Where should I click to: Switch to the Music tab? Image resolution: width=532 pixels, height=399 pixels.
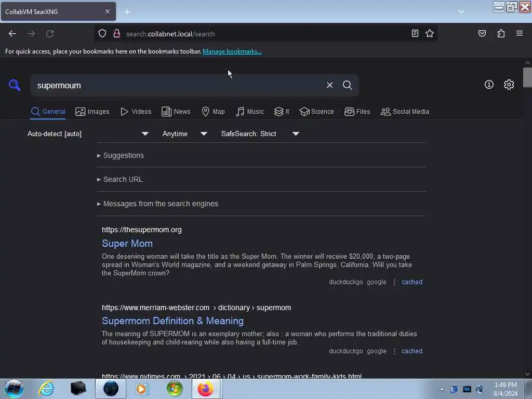tap(250, 112)
